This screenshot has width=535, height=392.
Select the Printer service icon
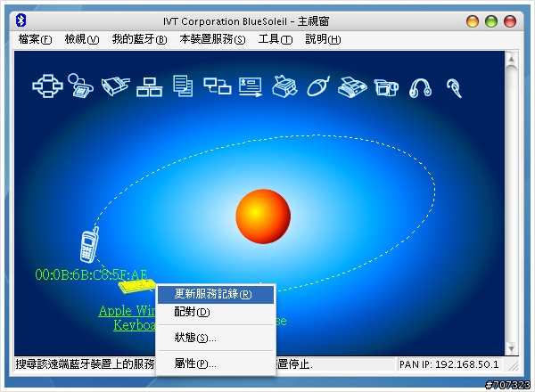click(284, 86)
